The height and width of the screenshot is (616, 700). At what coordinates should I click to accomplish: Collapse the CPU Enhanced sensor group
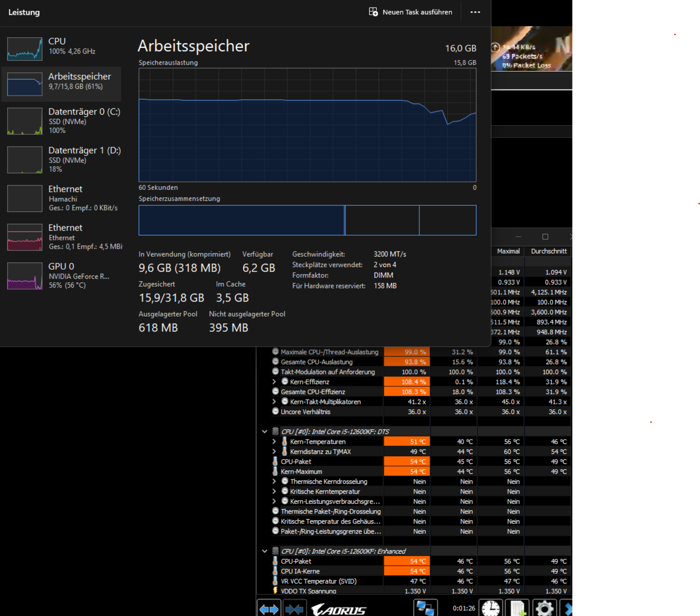[x=265, y=551]
